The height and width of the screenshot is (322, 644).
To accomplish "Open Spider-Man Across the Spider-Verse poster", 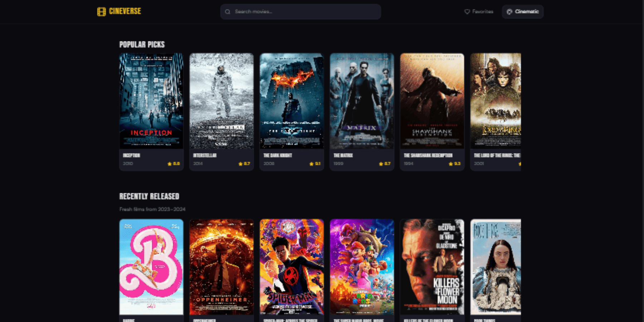I will (292, 267).
